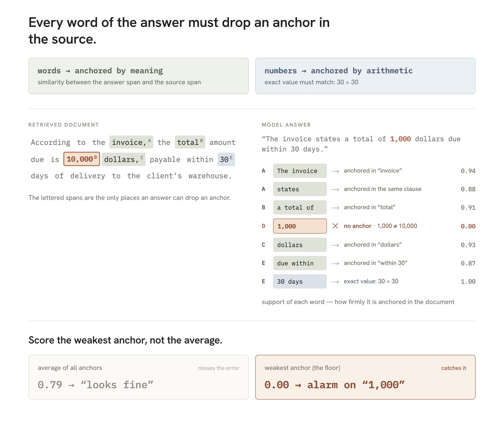Screen dimensions: 504x426
Task: Click the red X no-anchor icon
Action: [x=335, y=226]
